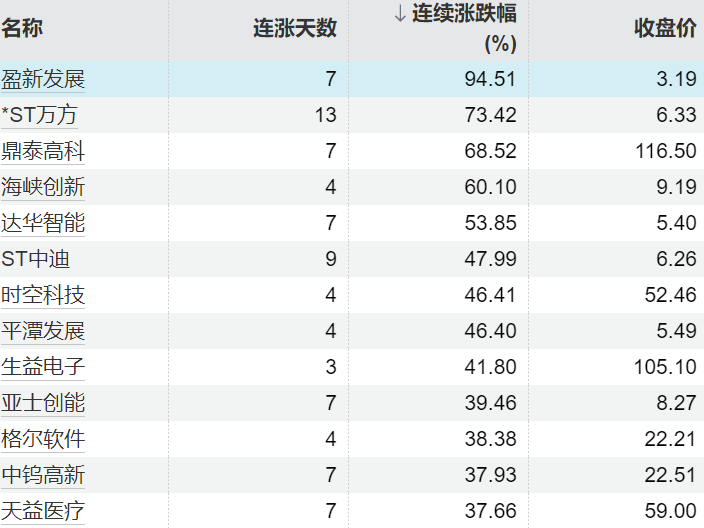Sort table by 连涨天数 header
The width and height of the screenshot is (704, 528).
pyautogui.click(x=294, y=28)
